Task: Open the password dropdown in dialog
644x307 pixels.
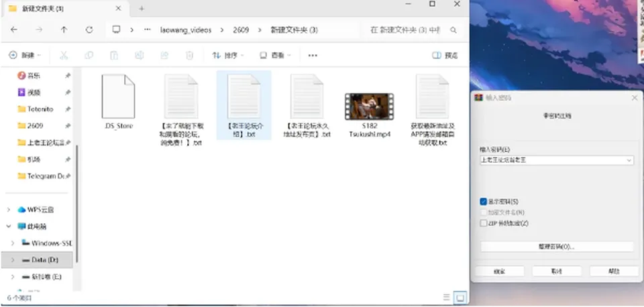Action: [x=629, y=160]
